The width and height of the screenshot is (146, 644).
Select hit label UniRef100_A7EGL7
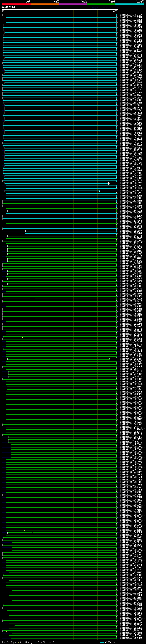tap(131, 216)
